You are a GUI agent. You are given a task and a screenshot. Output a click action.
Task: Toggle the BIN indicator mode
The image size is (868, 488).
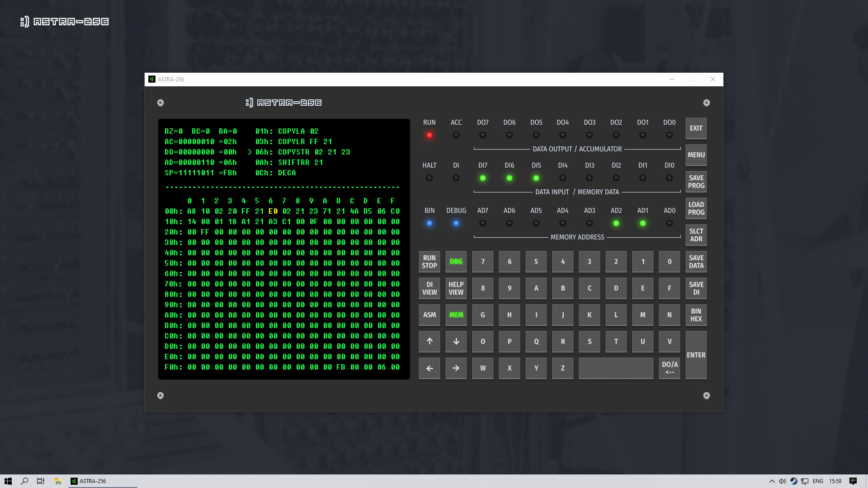tap(429, 223)
